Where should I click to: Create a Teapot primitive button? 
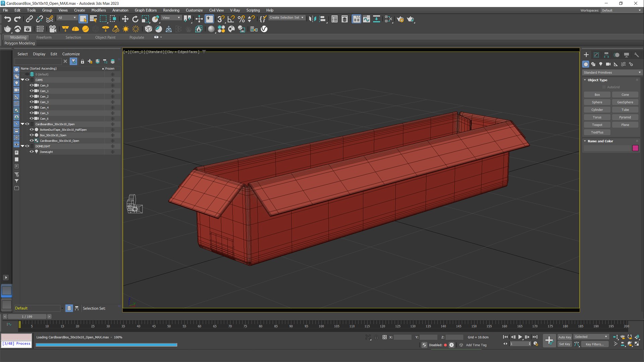[597, 125]
